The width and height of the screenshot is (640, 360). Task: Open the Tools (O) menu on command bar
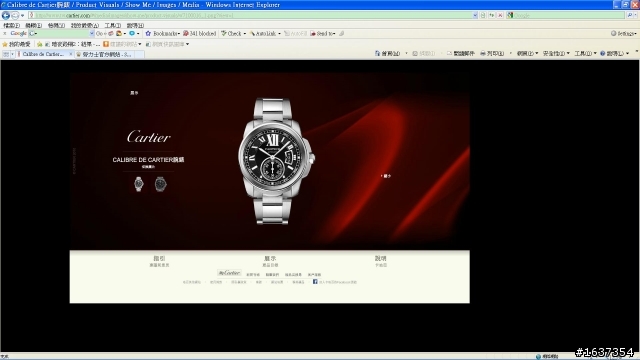pos(585,53)
